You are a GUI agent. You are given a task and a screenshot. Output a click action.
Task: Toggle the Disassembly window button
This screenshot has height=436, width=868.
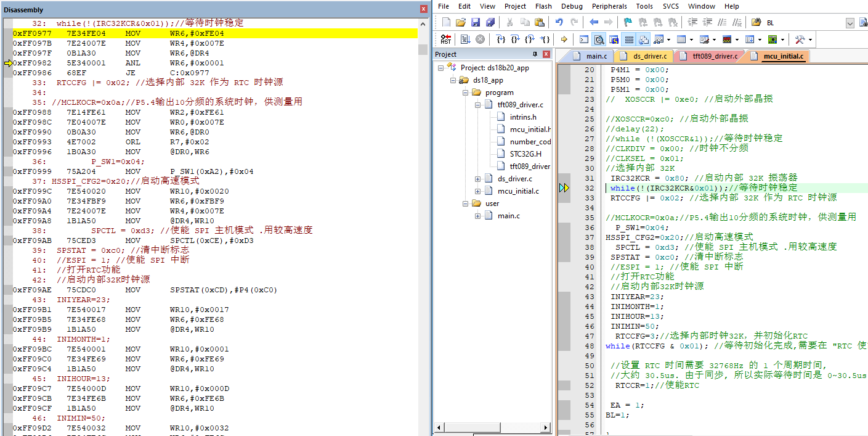click(598, 39)
